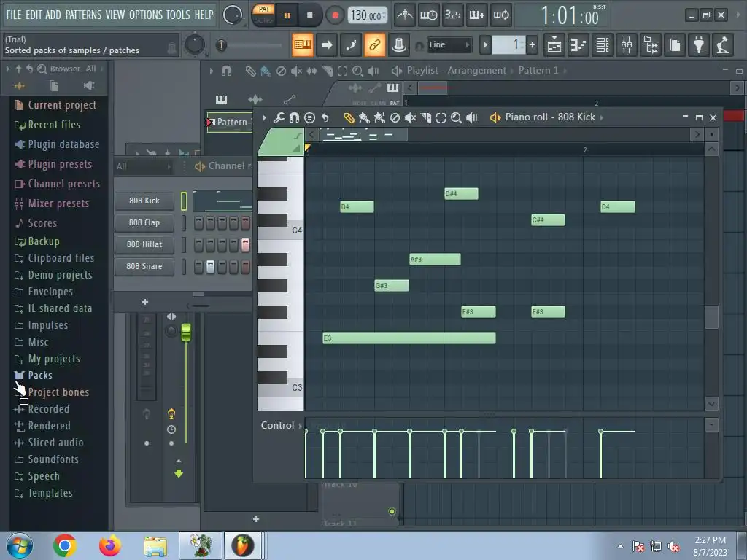Select the piano roll mute tool

point(410,117)
